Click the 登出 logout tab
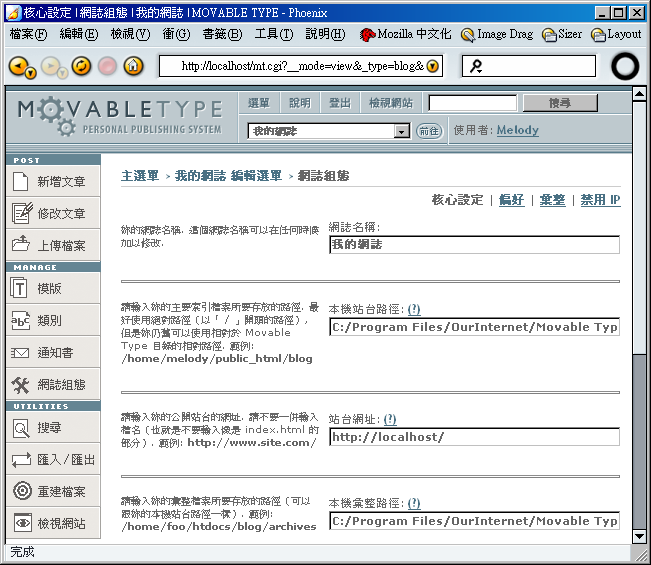Image resolution: width=651 pixels, height=565 pixels. 340,103
